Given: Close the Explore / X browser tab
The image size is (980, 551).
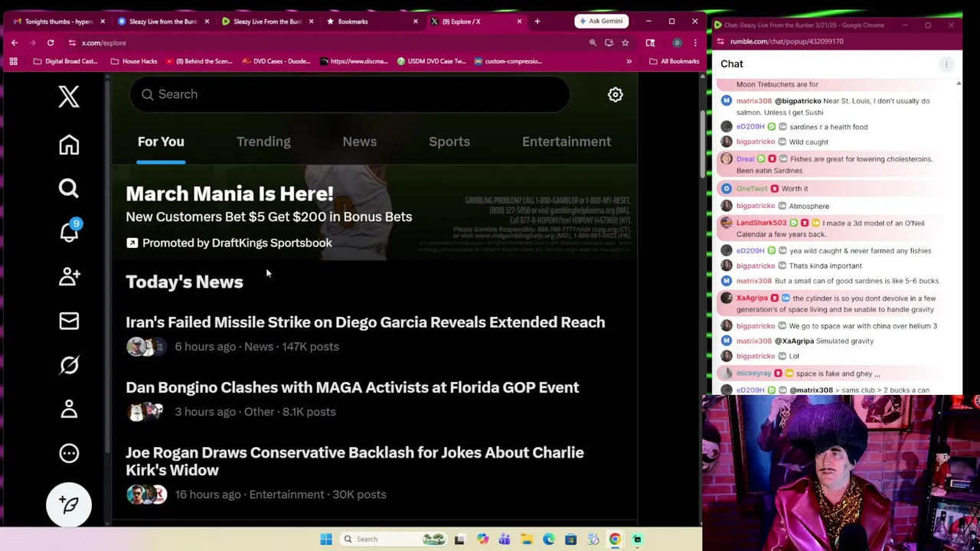Looking at the screenshot, I should [519, 21].
